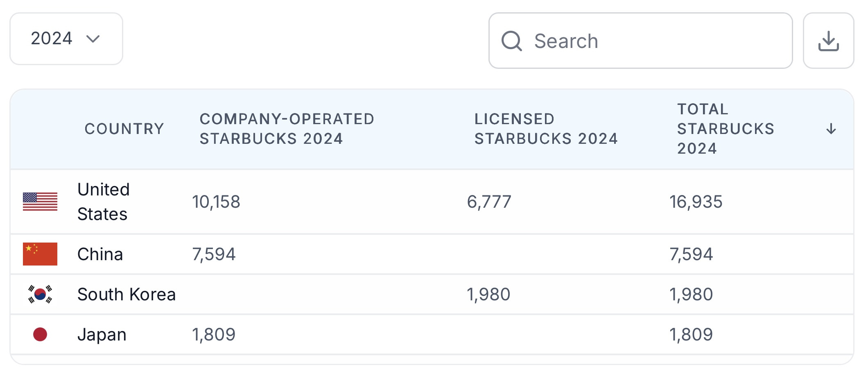The width and height of the screenshot is (868, 370).
Task: Click the China flag icon
Action: tap(40, 254)
